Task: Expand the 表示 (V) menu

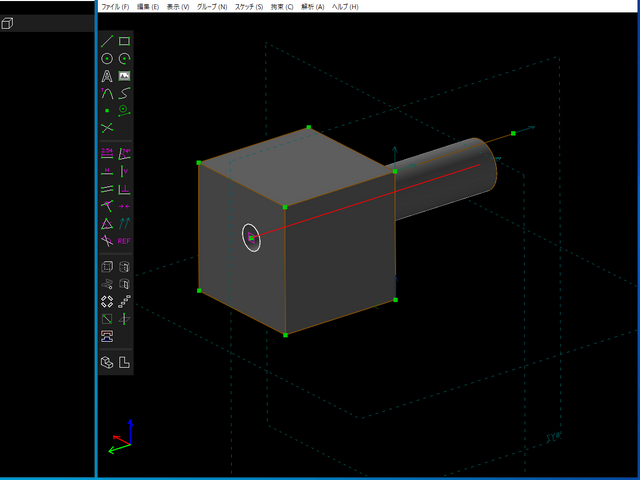Action: pyautogui.click(x=177, y=6)
